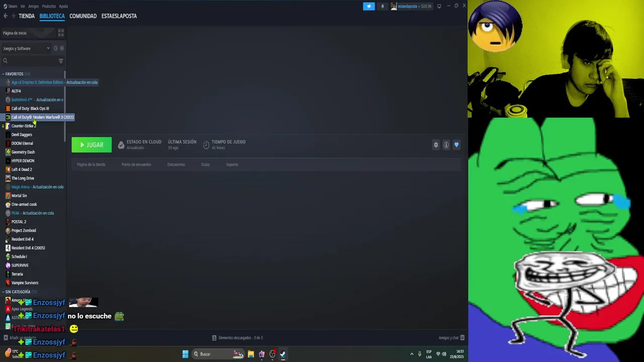Go to COMUNIDAD tab
This screenshot has height=362, width=644.
83,16
